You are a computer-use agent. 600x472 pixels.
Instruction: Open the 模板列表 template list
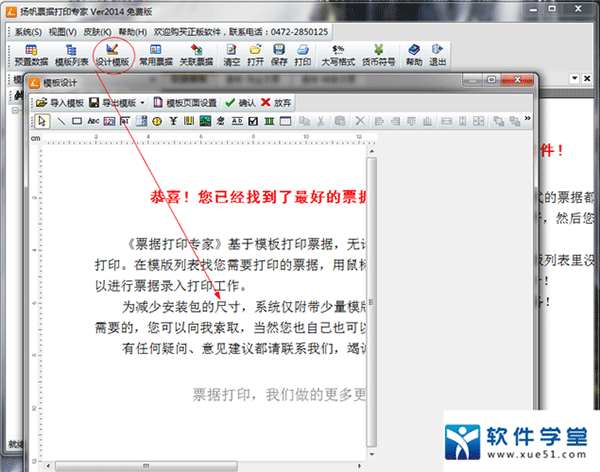(71, 56)
